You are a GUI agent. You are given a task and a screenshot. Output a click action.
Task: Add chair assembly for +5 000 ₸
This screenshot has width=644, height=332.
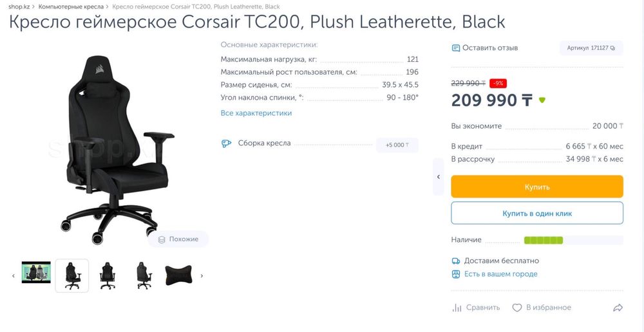click(x=397, y=145)
